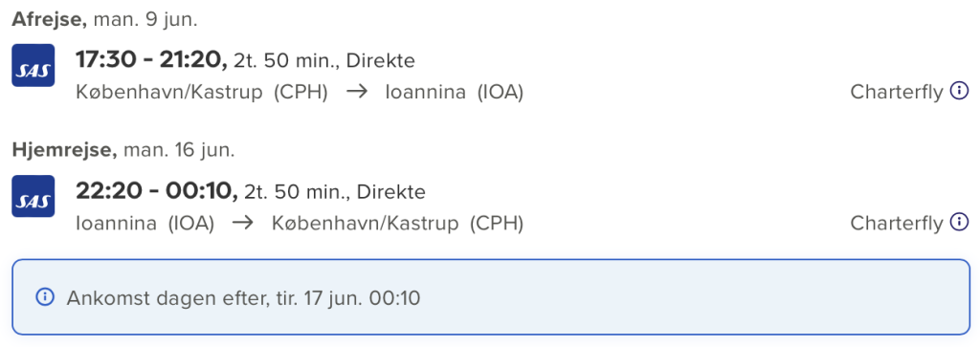Click the SAS logo for the outbound flight
The image size is (980, 347).
33,66
